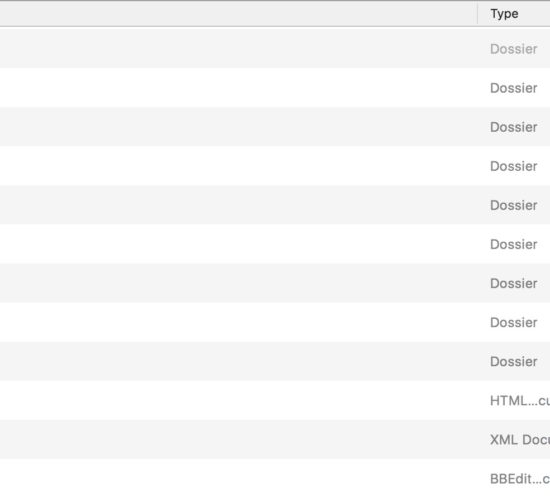Click the empty name cell of the HTML row
The width and height of the screenshot is (550, 498).
[239, 401]
